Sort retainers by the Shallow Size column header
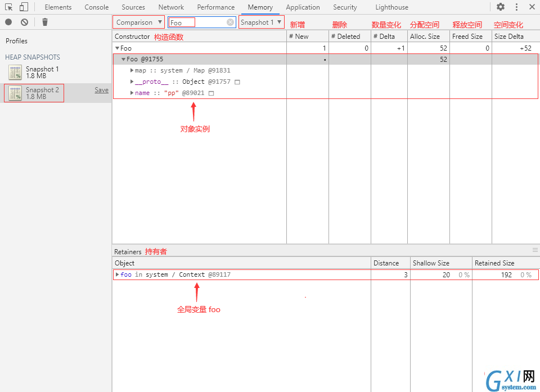 click(x=441, y=263)
